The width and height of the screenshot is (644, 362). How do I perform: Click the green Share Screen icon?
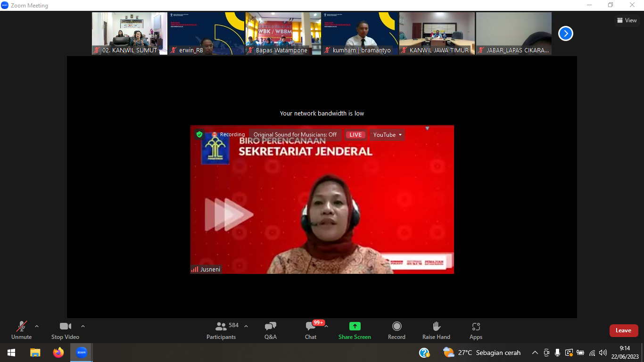pyautogui.click(x=355, y=326)
